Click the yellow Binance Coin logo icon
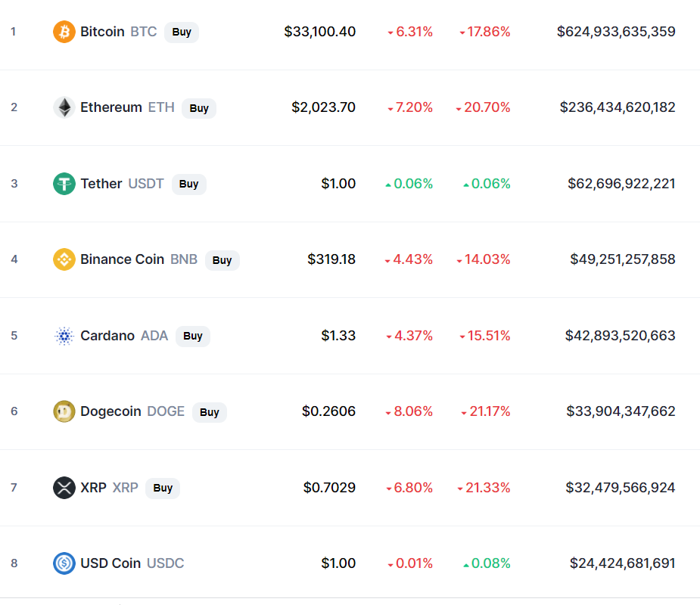 coord(64,259)
